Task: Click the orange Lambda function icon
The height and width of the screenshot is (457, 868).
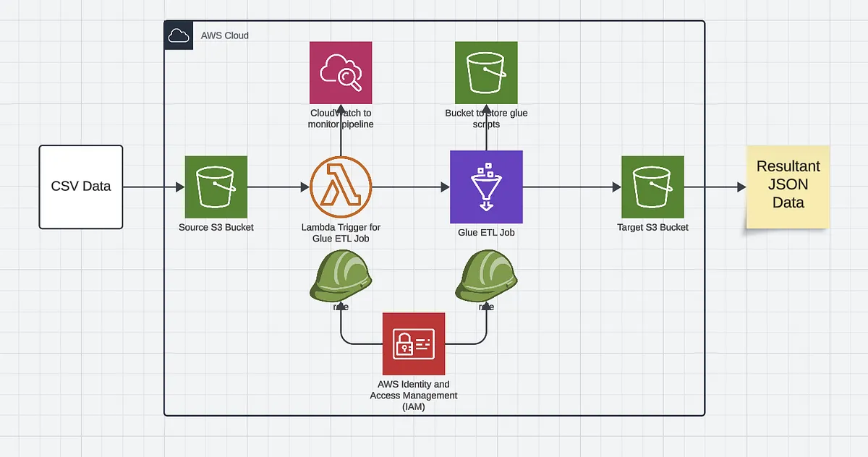Action: coord(341,187)
